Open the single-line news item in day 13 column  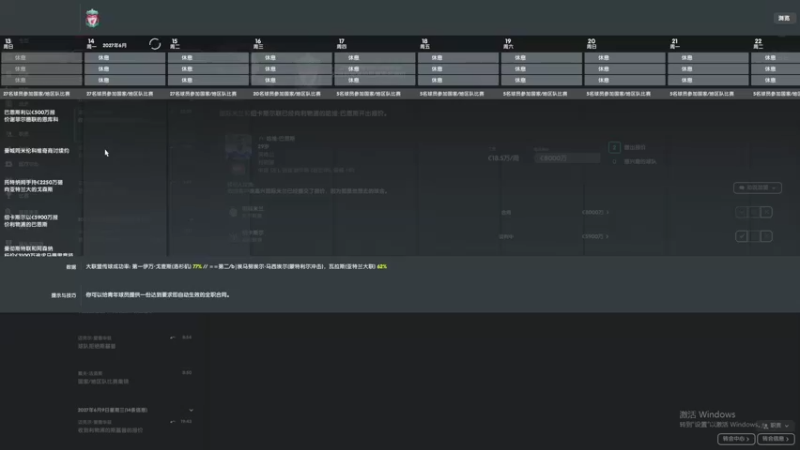tap(37, 151)
